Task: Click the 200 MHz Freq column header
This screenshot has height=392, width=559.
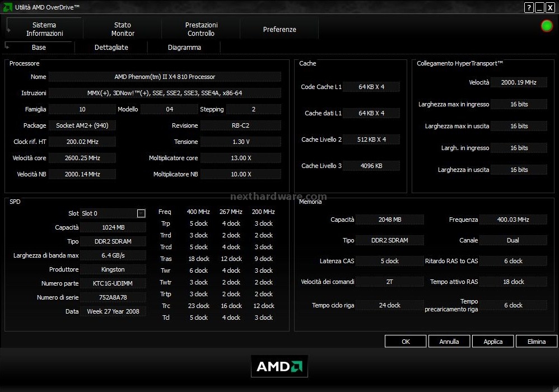Action: [263, 212]
